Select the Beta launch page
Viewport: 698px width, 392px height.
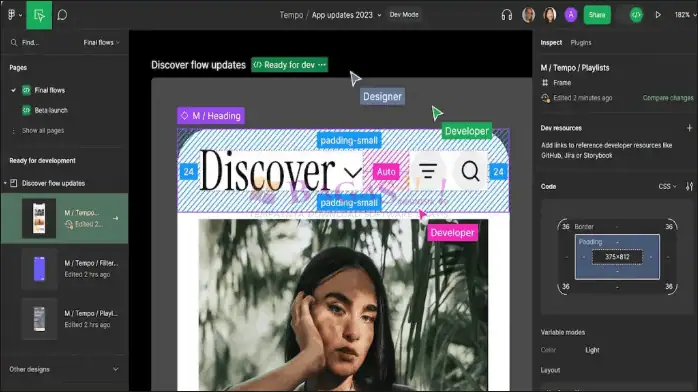(x=51, y=110)
